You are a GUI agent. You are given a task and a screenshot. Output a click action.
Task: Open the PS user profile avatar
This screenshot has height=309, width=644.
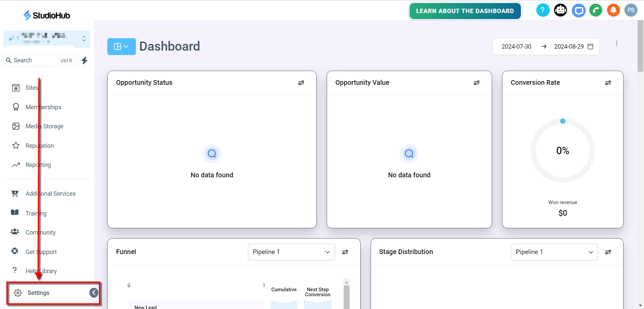coord(631,10)
